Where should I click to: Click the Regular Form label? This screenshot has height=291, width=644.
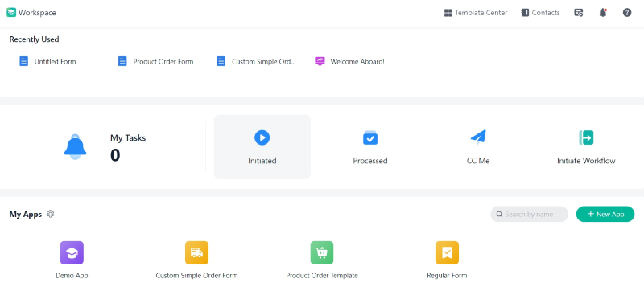[x=447, y=276]
